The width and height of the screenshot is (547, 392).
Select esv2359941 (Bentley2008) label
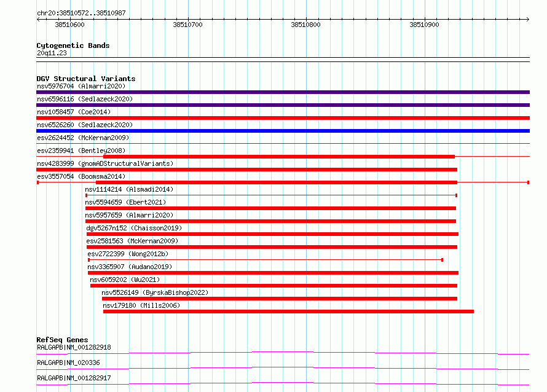click(x=81, y=151)
